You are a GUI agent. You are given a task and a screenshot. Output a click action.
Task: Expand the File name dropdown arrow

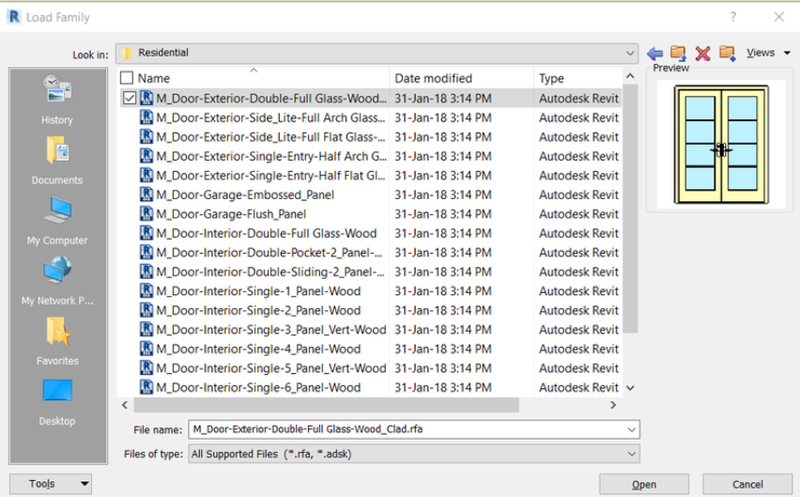point(632,430)
